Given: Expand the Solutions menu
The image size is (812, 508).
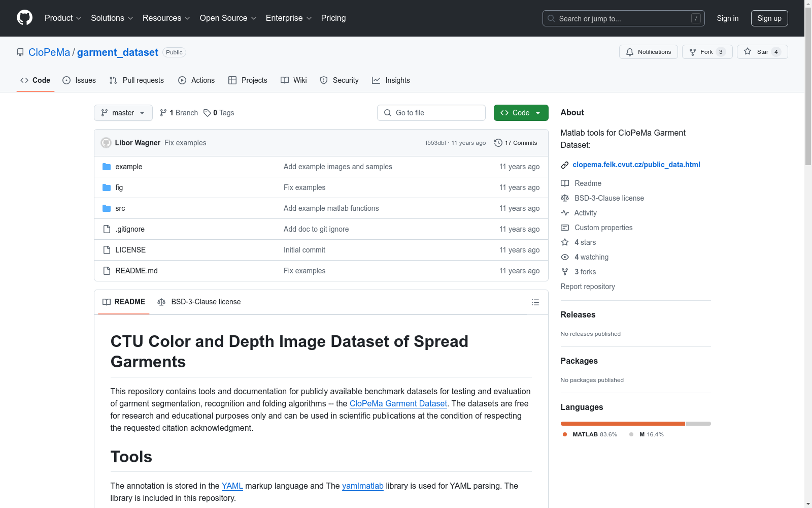Looking at the screenshot, I should 112,18.
